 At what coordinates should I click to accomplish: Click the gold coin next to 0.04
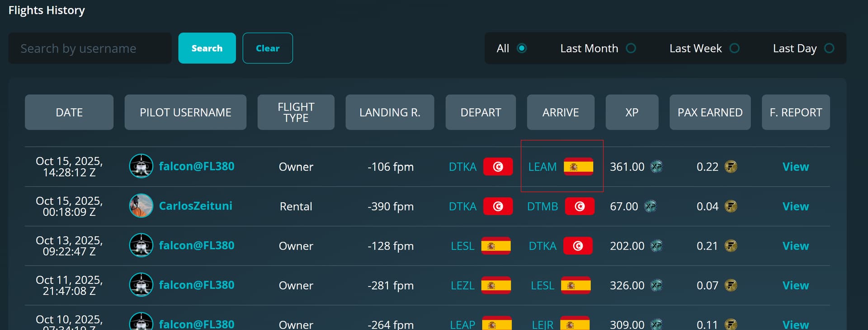click(x=731, y=206)
